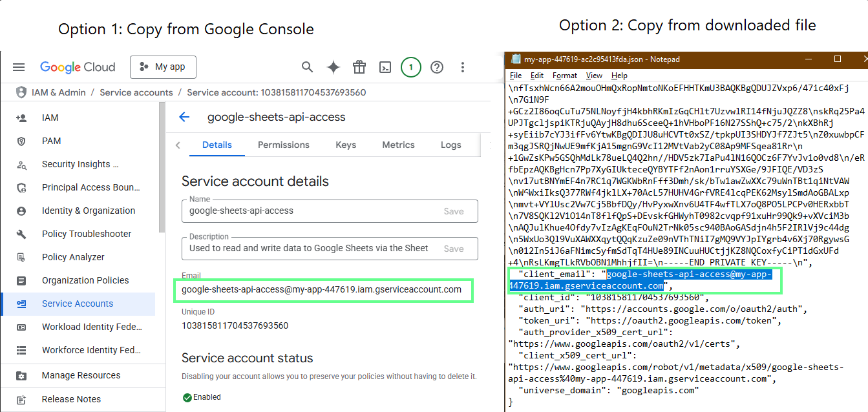Click the left chevron beside the Details tab
The width and height of the screenshot is (868, 412).
click(x=178, y=145)
